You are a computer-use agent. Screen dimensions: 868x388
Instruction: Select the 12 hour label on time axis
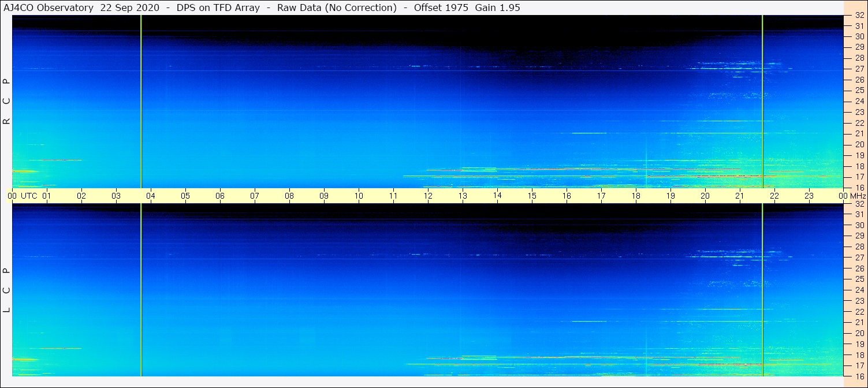tap(428, 196)
